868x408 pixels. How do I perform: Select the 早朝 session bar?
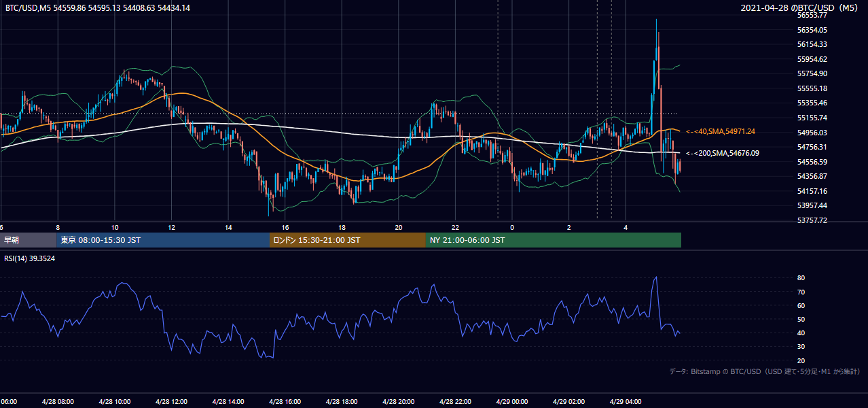point(29,240)
